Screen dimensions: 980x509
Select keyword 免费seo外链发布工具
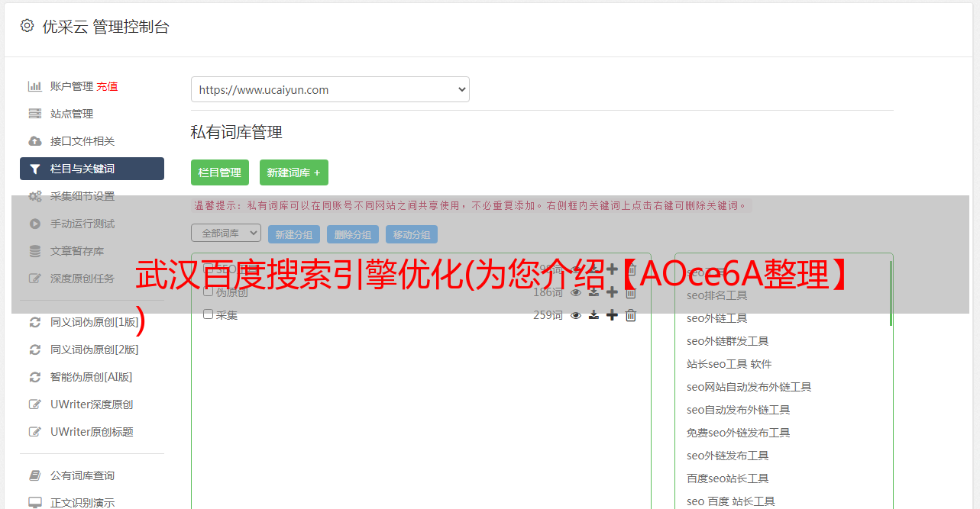pos(739,433)
